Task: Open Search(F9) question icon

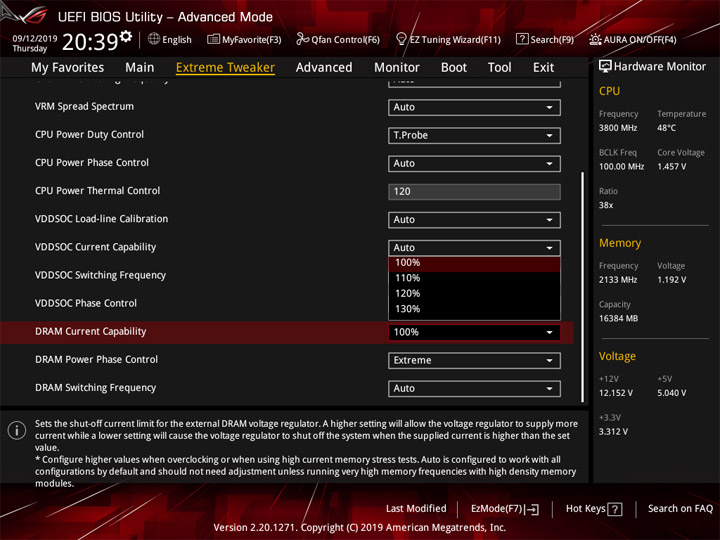Action: (x=522, y=39)
